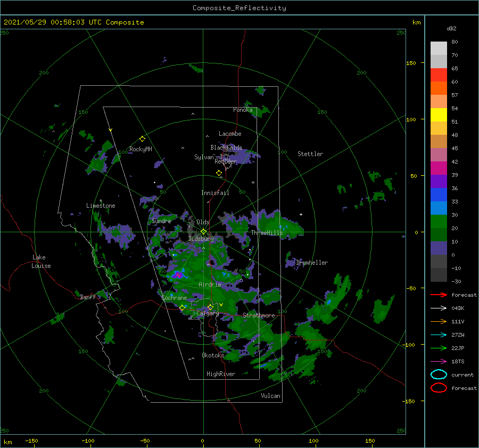The height and width of the screenshot is (448, 479).
Task: Click the yellow diamond marker beside RockyMH
Action: (x=142, y=139)
